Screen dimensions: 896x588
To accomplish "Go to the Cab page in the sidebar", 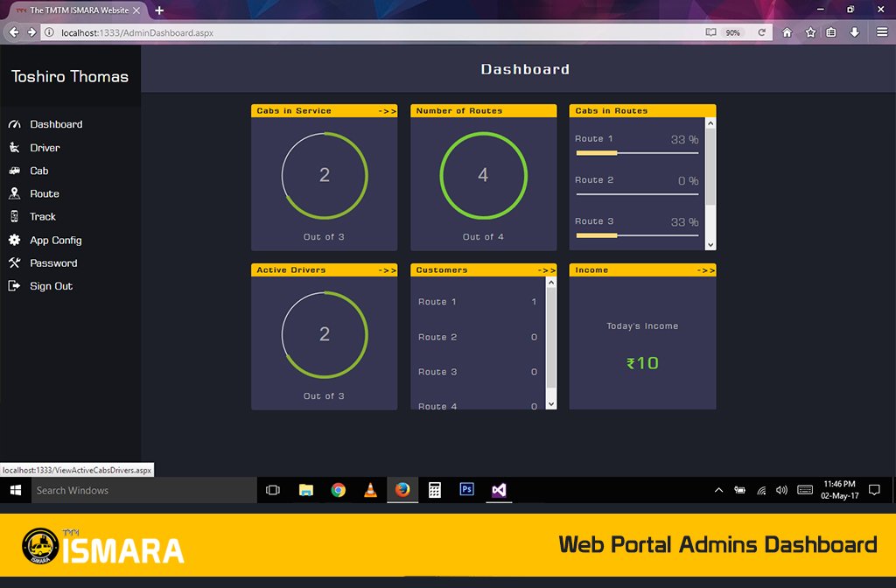I will tap(38, 171).
